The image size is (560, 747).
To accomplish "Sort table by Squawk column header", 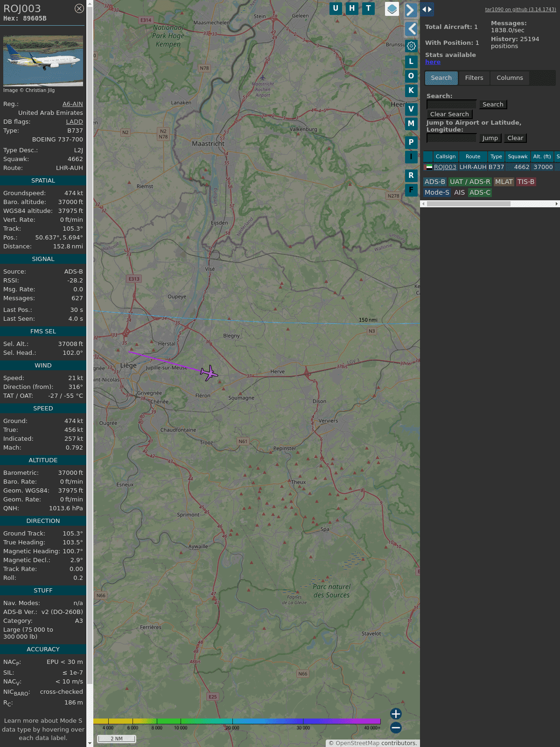I will 518,157.
